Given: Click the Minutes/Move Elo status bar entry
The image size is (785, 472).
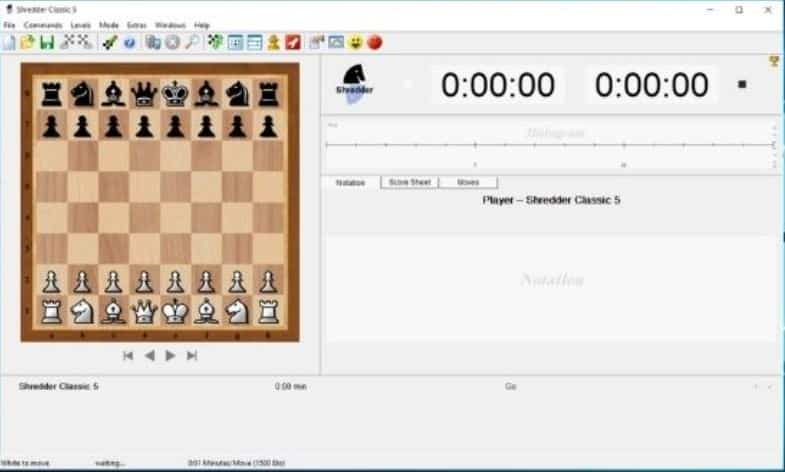Looking at the screenshot, I should pos(236,463).
